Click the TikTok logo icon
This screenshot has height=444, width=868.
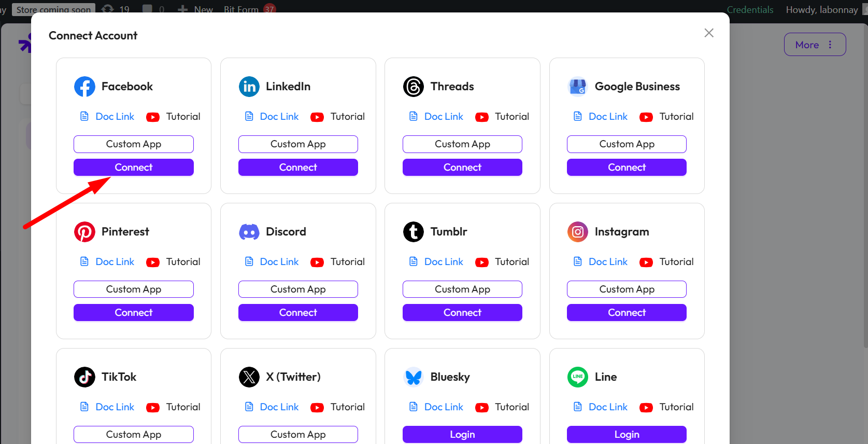(x=84, y=377)
